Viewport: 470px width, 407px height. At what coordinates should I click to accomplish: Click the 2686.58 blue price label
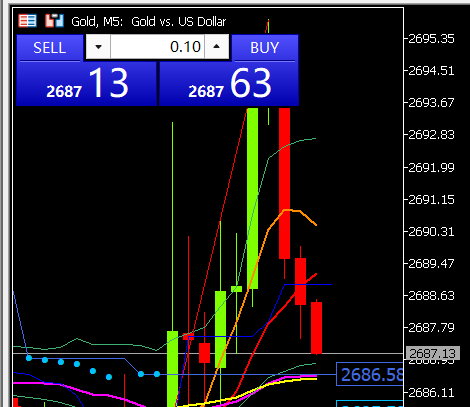(370, 374)
